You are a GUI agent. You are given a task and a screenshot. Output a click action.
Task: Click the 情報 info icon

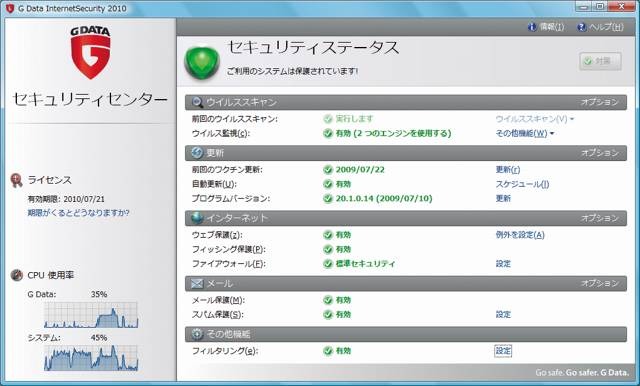[x=532, y=27]
